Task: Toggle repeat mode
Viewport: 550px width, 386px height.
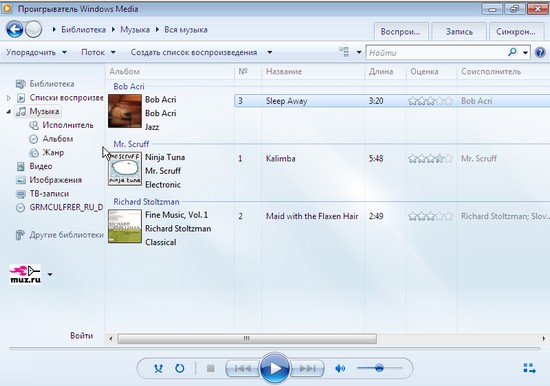Action: (x=180, y=368)
